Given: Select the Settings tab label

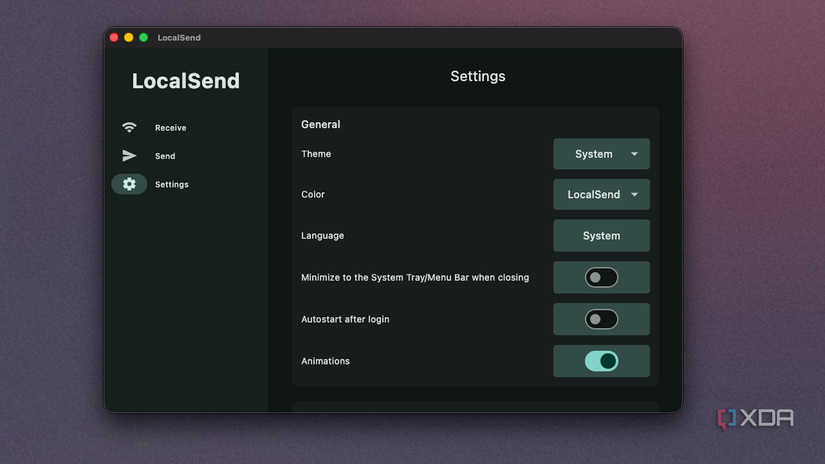Looking at the screenshot, I should 172,185.
